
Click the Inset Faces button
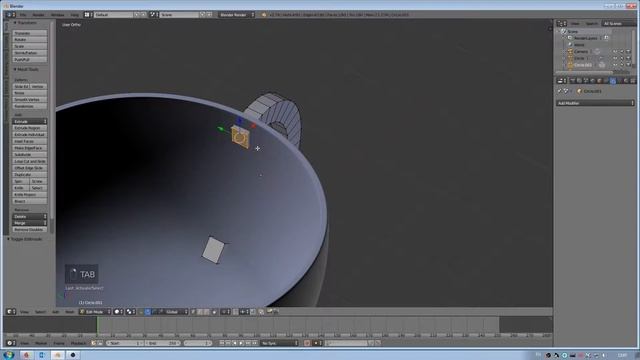tap(29, 141)
